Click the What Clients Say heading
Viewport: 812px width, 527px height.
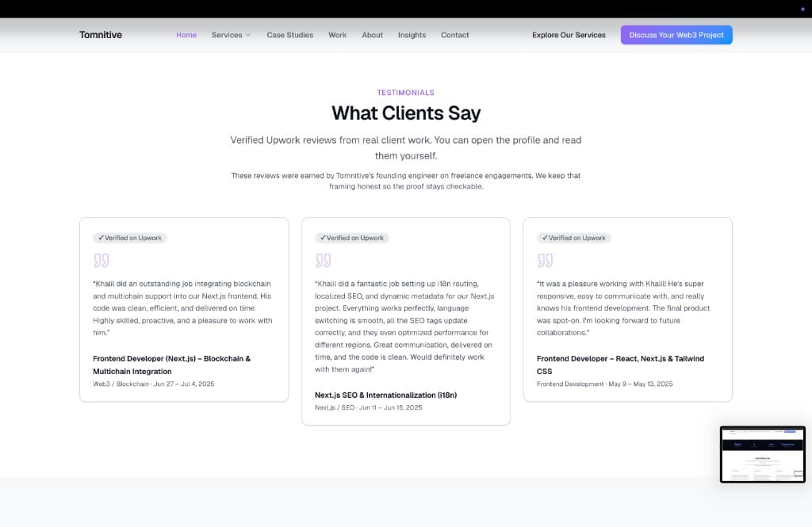[406, 113]
